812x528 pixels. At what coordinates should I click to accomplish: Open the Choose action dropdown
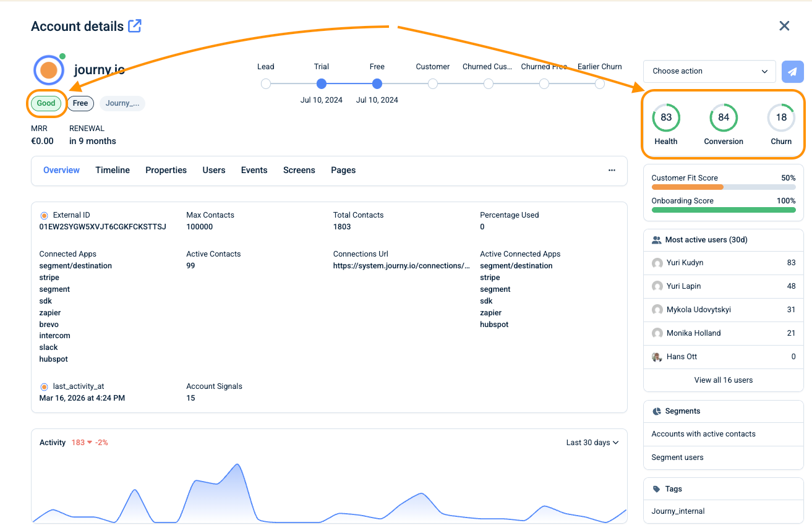point(709,71)
